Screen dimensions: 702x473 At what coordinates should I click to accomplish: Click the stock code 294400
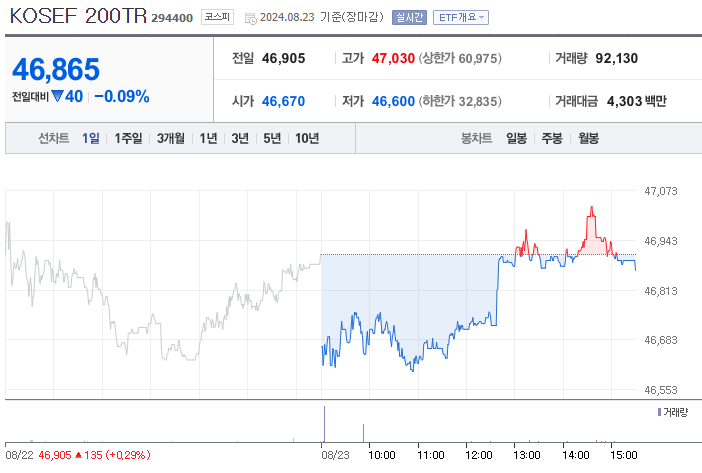(172, 18)
